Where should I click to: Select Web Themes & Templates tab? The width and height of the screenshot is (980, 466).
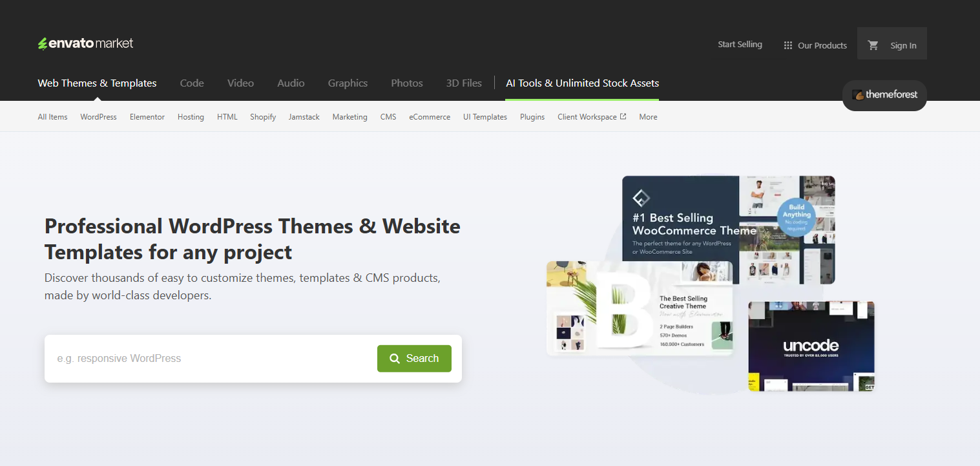97,83
